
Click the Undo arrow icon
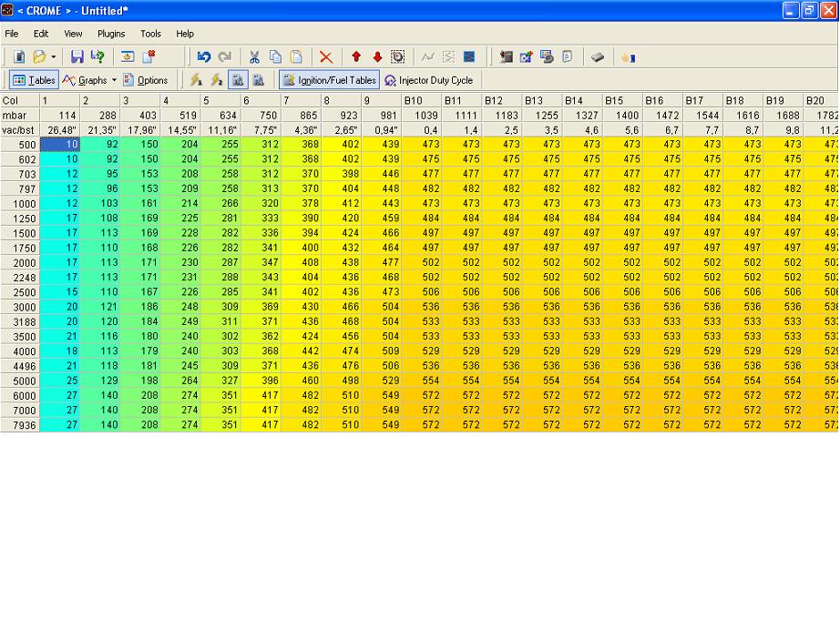204,56
